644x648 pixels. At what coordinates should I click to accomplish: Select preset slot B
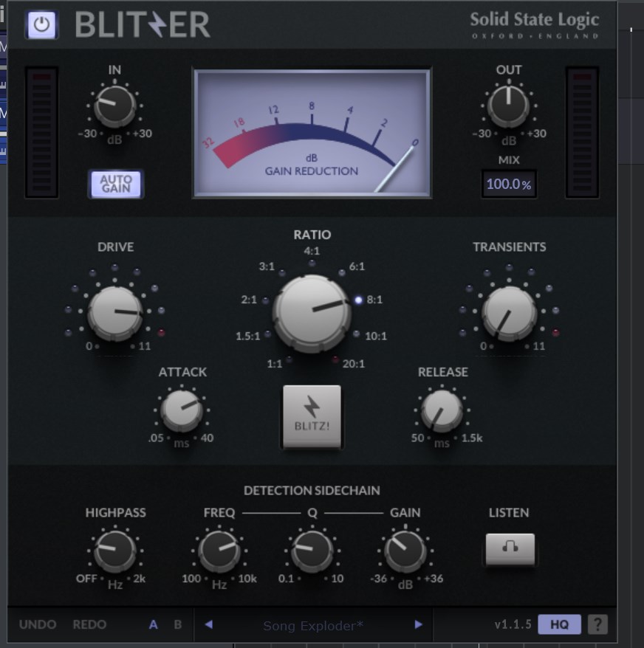177,624
